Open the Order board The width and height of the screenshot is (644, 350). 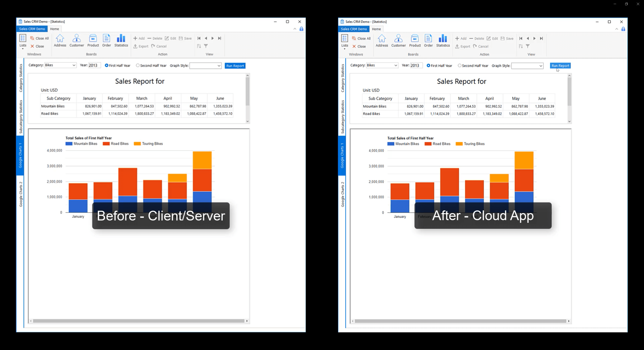click(106, 41)
